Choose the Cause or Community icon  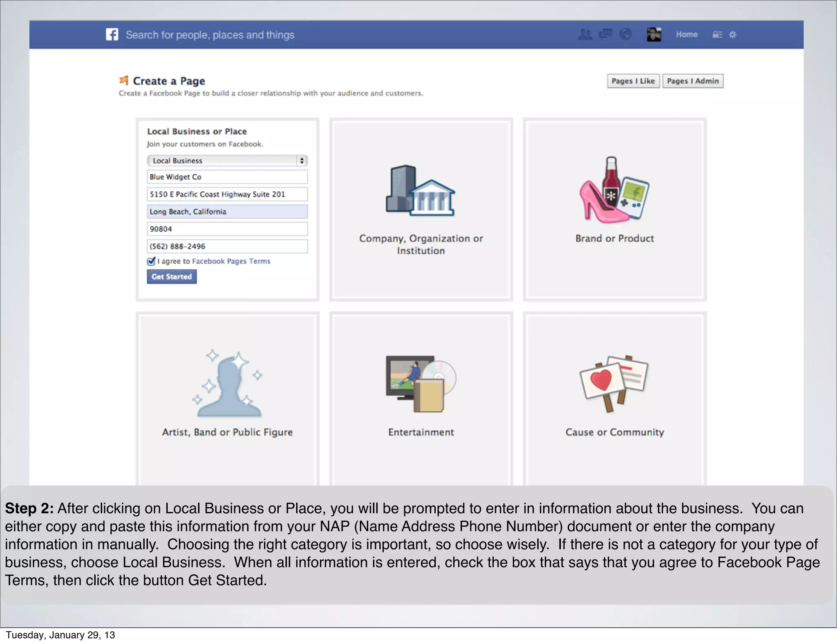click(614, 384)
